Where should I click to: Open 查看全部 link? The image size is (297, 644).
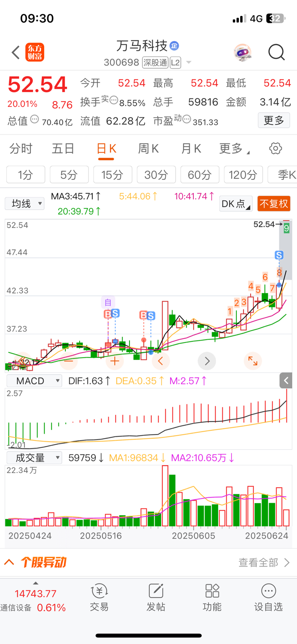pyautogui.click(x=264, y=562)
